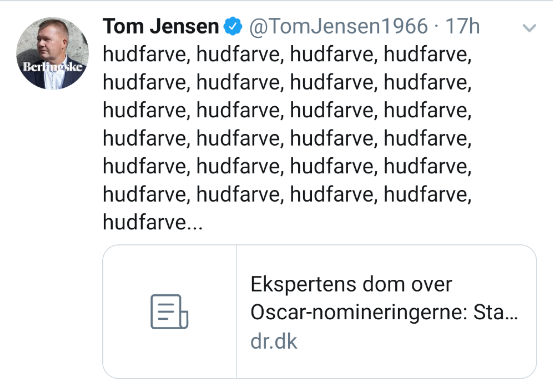Open the 'Ekspertens dom over' headline
This screenshot has width=553, height=392.
click(351, 284)
